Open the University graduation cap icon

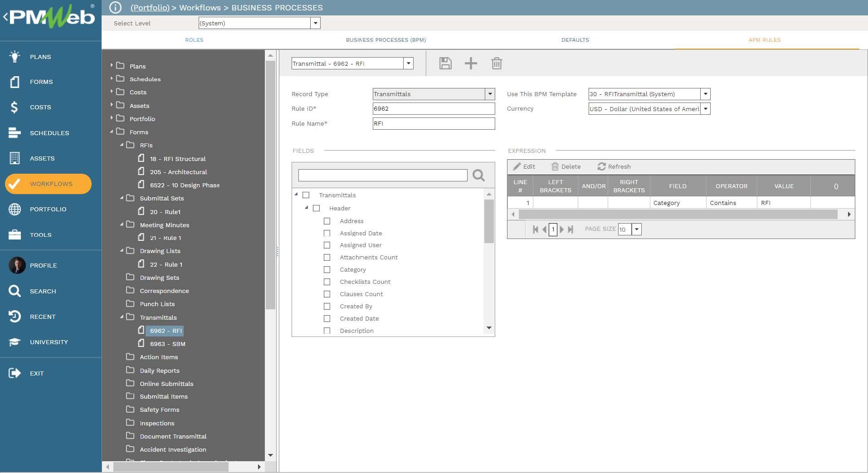coord(15,342)
